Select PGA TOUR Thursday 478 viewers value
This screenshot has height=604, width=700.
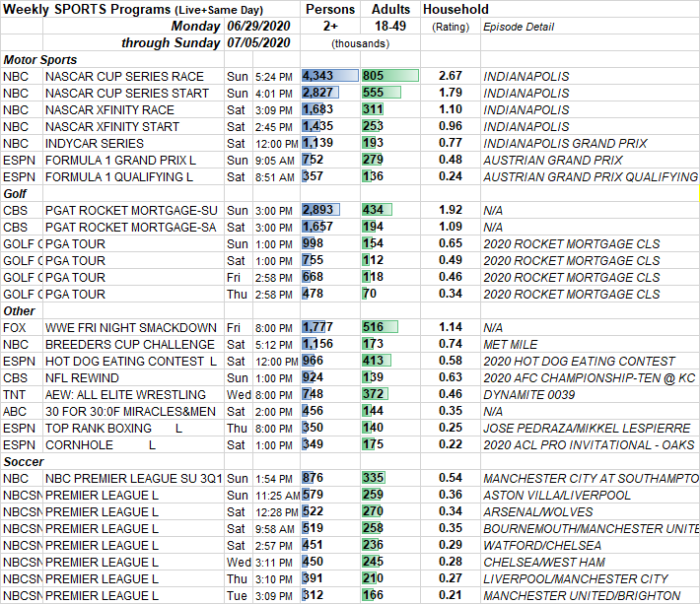(x=313, y=294)
